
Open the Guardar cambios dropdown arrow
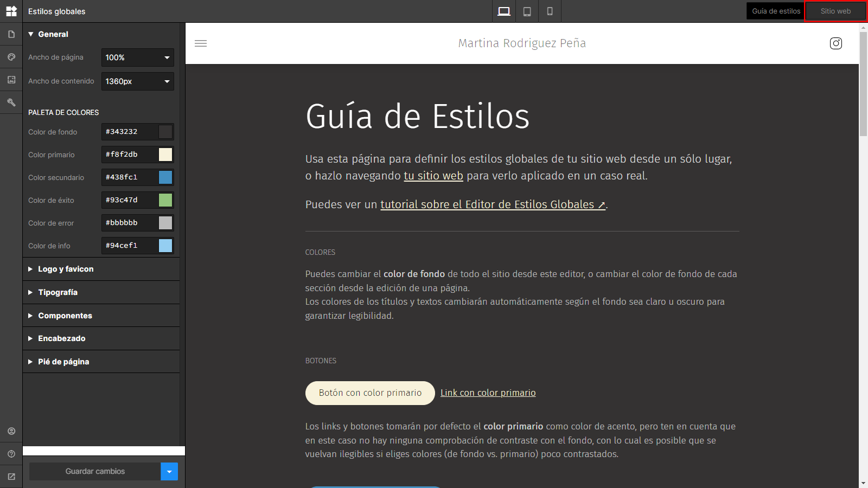(169, 472)
